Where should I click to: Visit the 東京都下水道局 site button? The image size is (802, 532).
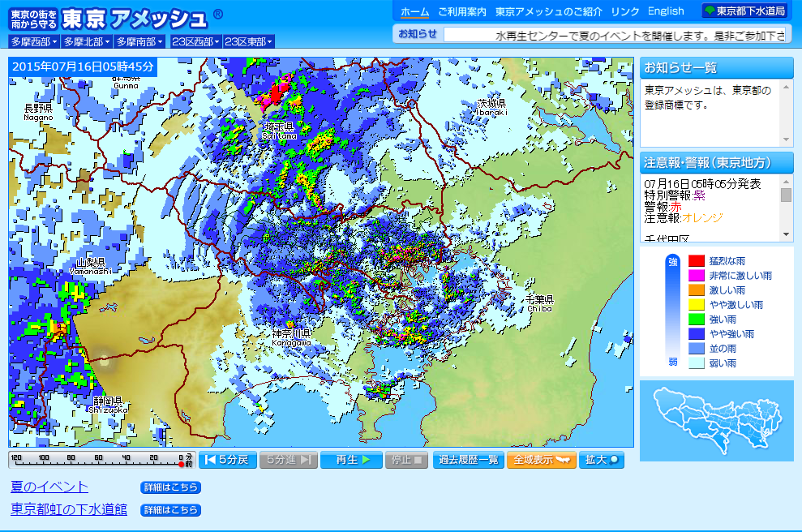coord(744,11)
